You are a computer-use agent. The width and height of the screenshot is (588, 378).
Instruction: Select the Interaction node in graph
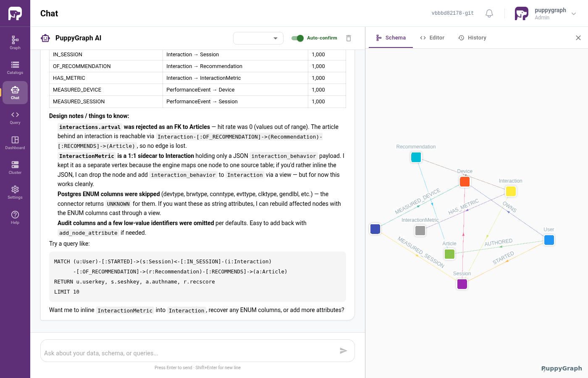click(511, 192)
